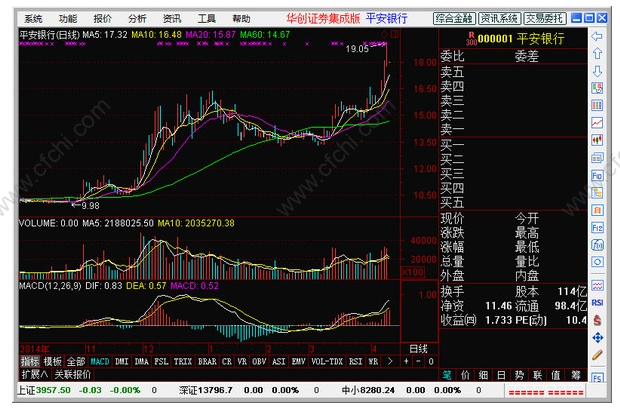The width and height of the screenshot is (620, 411).
Task: Open the 日线 period selector
Action: point(418,348)
